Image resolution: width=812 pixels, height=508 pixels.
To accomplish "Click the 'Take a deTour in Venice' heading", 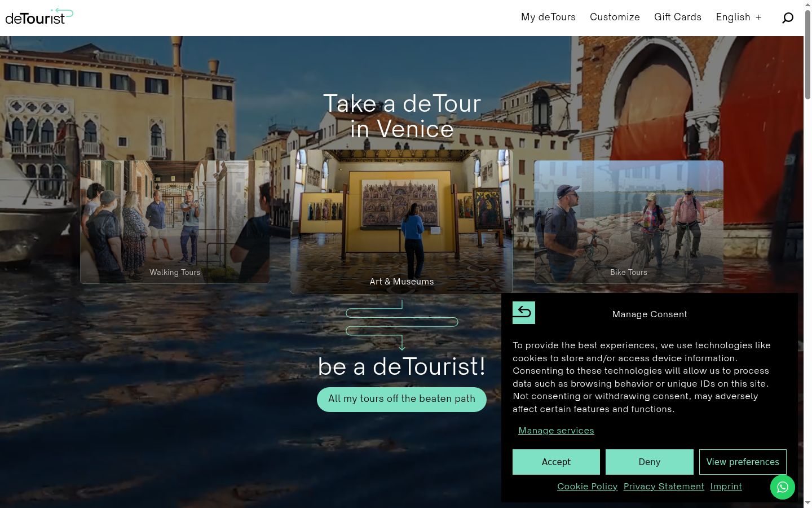I will pos(401,116).
